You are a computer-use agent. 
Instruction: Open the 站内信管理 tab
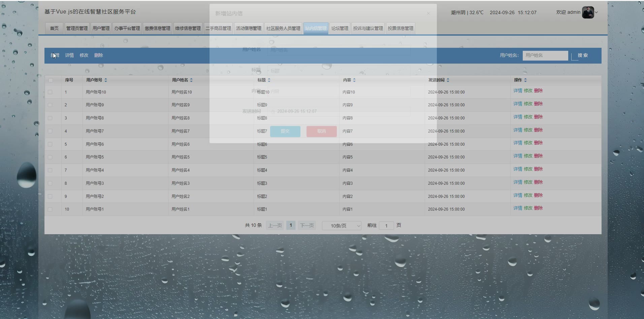point(316,28)
